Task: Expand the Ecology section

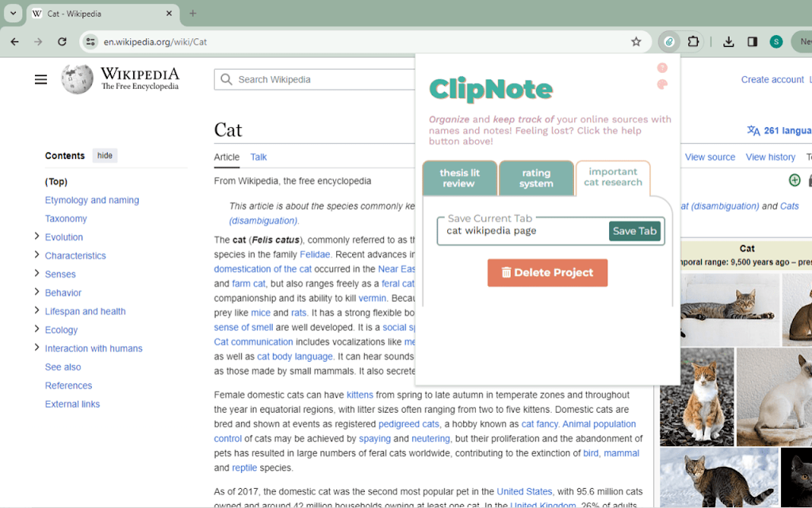Action: (x=36, y=329)
